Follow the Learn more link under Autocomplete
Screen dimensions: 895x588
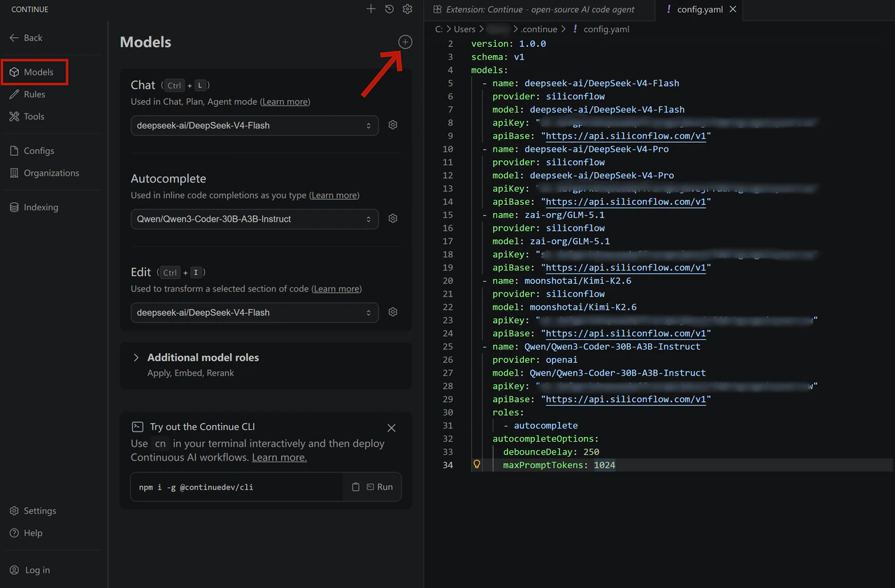(334, 196)
